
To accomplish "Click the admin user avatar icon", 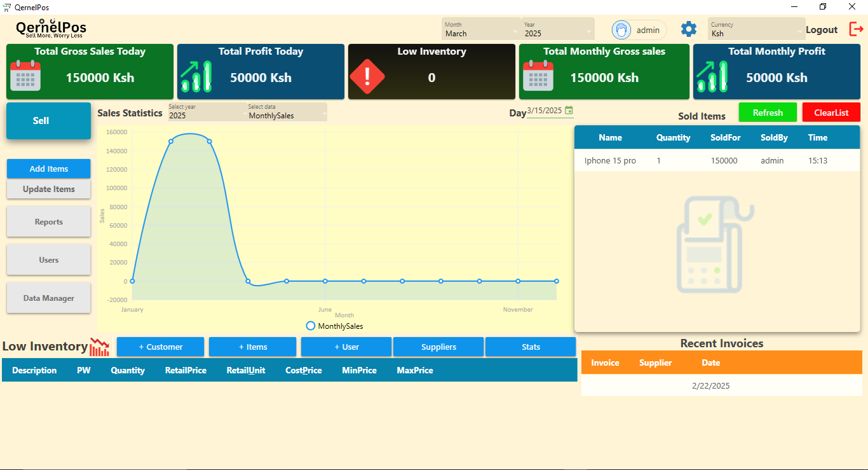I will pos(621,30).
